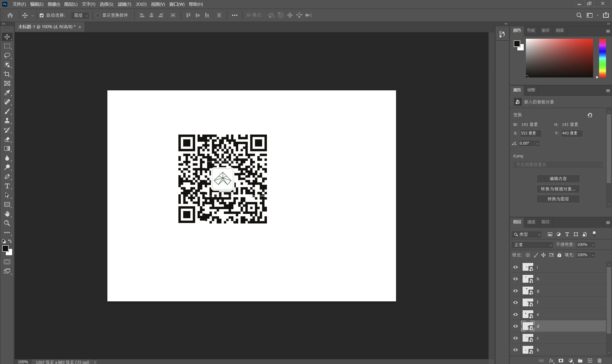The height and width of the screenshot is (364, 612).
Task: Open the Auto-Select 图层 dropdown
Action: pos(80,15)
